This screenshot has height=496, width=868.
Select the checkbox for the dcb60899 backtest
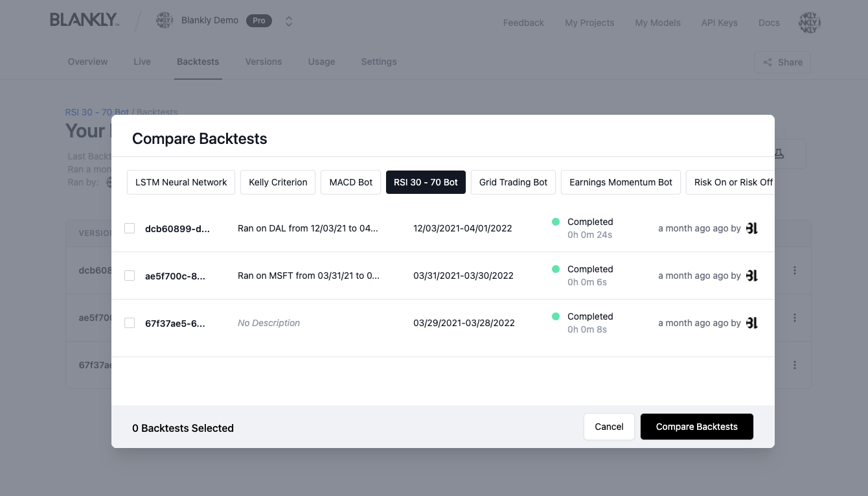pos(129,228)
